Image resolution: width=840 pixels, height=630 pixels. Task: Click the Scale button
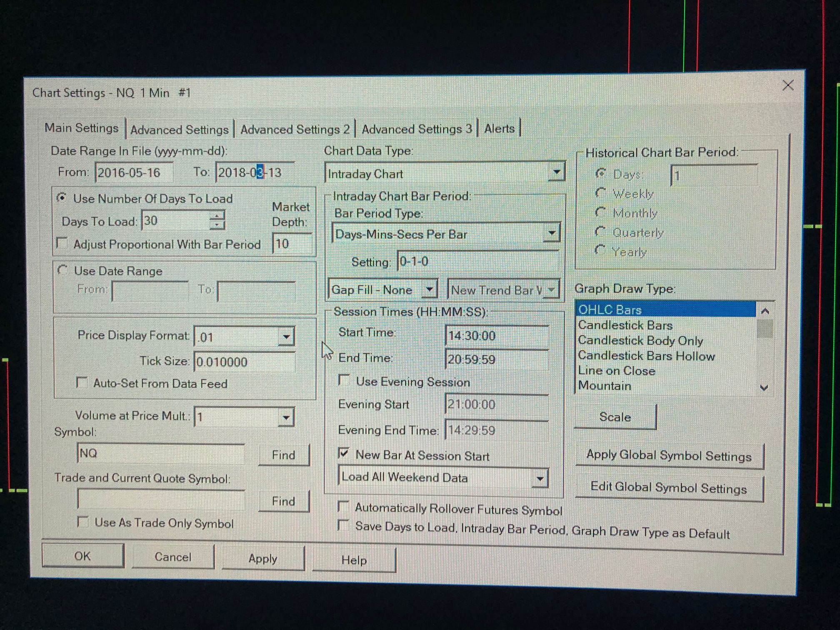tap(615, 417)
